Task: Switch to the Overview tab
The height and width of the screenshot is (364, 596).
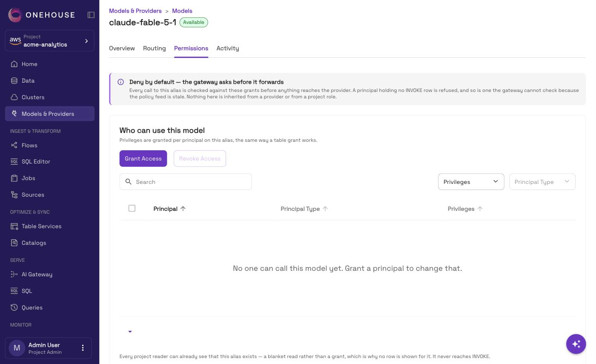Action: (122, 48)
